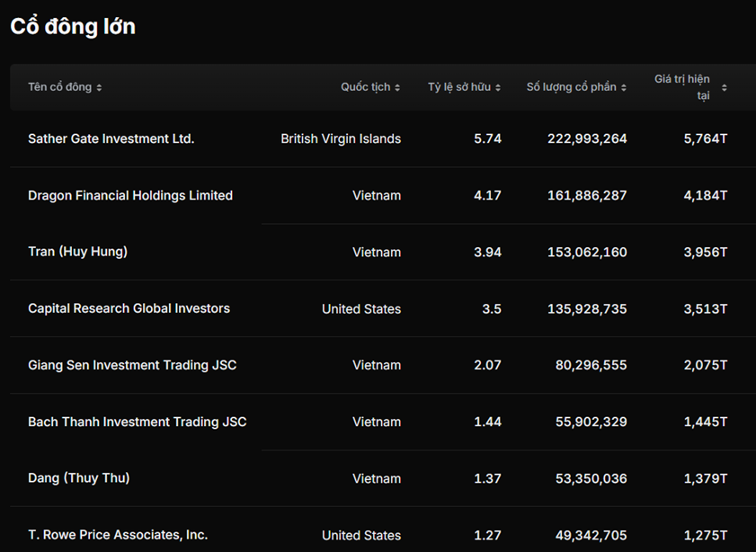This screenshot has height=552, width=756.
Task: Select shareholder Dang (Thuy Thu)
Action: click(78, 478)
